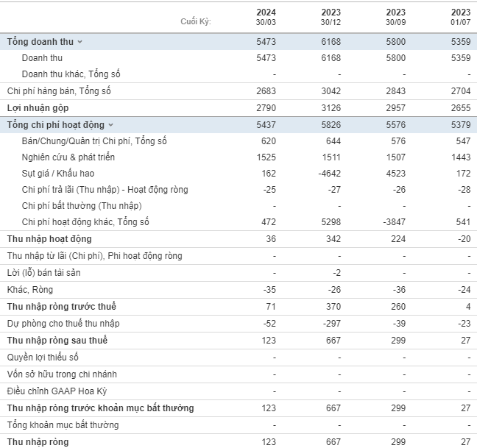Click the 2023 01/07 column header
Screen dimensions: 477x448
[x=461, y=16]
